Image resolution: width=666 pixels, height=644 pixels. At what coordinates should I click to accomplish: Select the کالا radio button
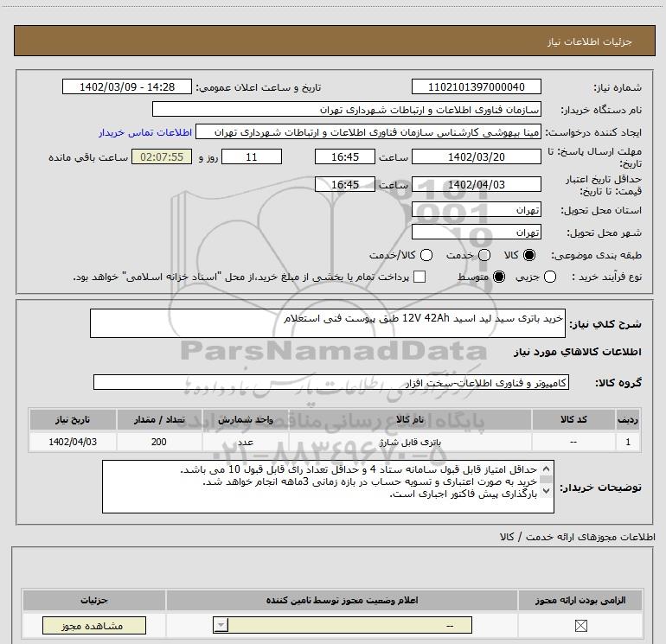529,255
